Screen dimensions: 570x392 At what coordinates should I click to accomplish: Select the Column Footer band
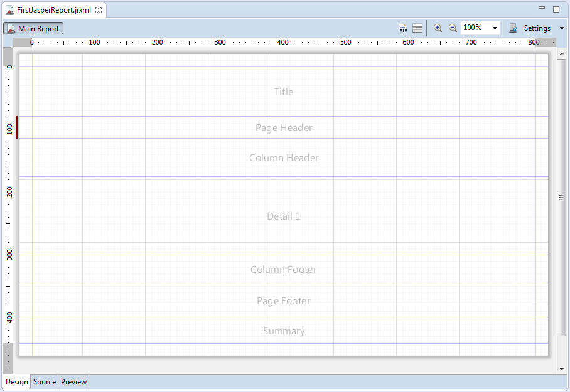click(284, 269)
